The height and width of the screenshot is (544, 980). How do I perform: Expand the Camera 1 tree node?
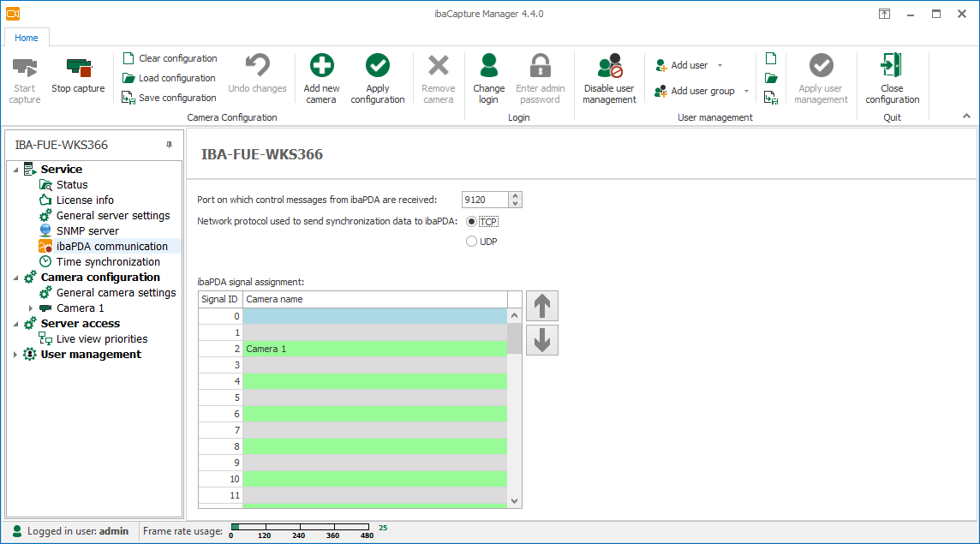tap(31, 308)
